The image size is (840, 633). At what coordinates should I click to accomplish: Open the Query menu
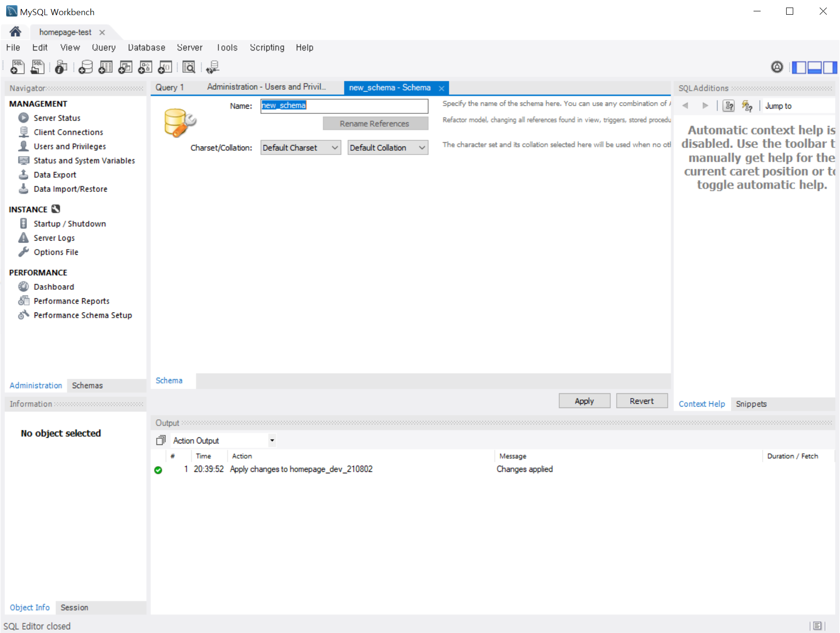[103, 47]
